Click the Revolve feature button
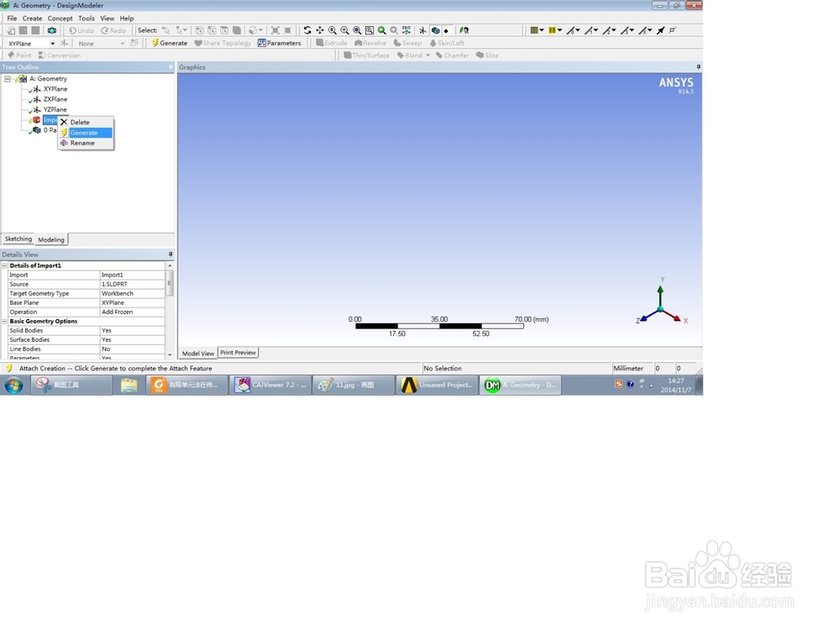The image size is (840, 630). pyautogui.click(x=370, y=43)
